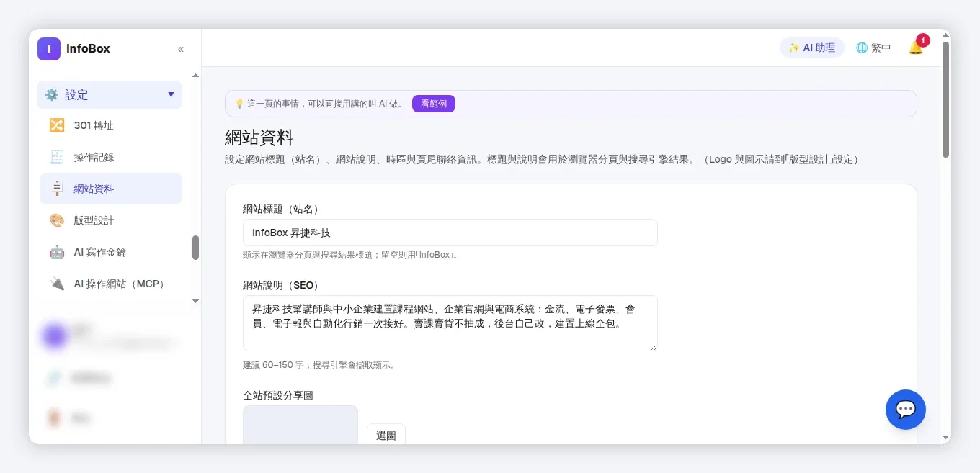Click the gear icon beside 設定
The height and width of the screenshot is (473, 980).
tap(52, 95)
